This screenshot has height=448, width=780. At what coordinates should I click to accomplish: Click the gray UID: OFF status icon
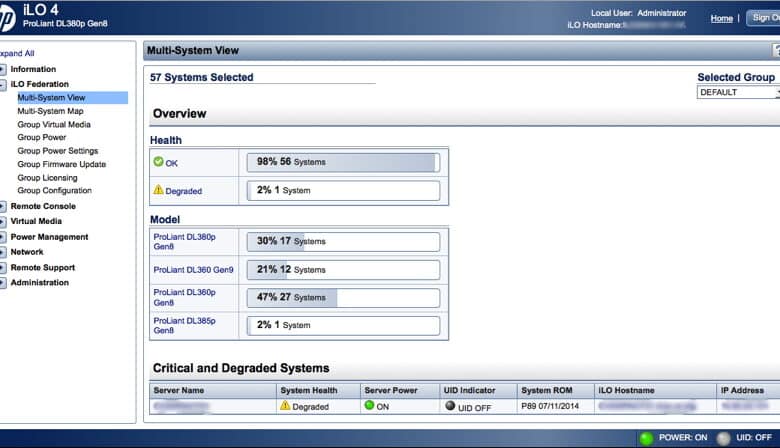tap(723, 438)
